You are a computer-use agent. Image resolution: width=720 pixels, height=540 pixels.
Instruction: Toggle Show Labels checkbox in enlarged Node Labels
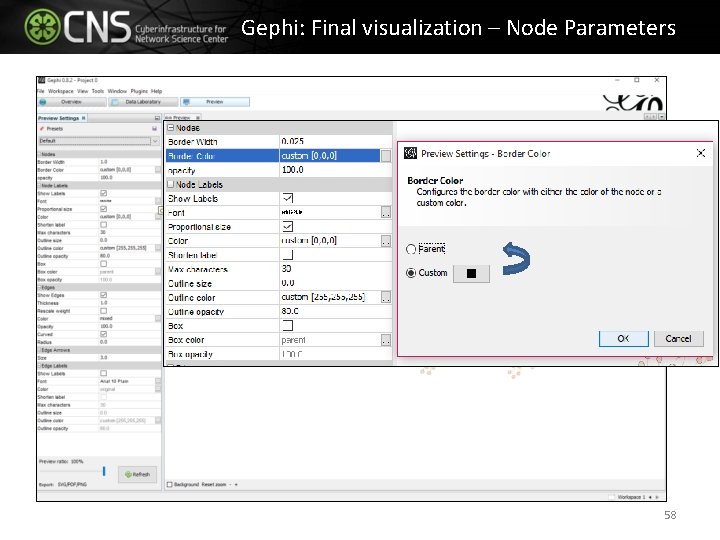click(288, 198)
